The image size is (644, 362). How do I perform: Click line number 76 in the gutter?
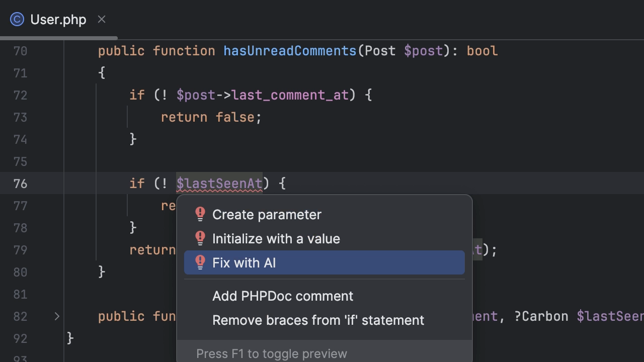pyautogui.click(x=20, y=184)
